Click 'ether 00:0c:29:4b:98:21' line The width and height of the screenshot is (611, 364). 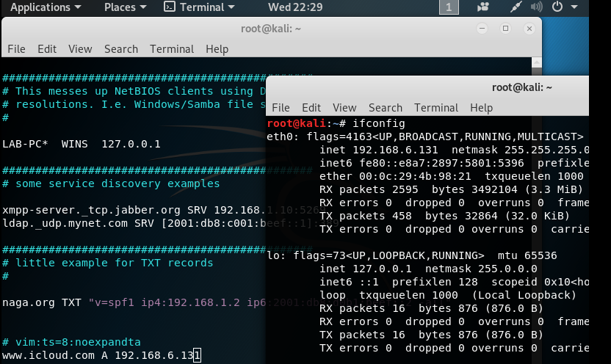451,176
